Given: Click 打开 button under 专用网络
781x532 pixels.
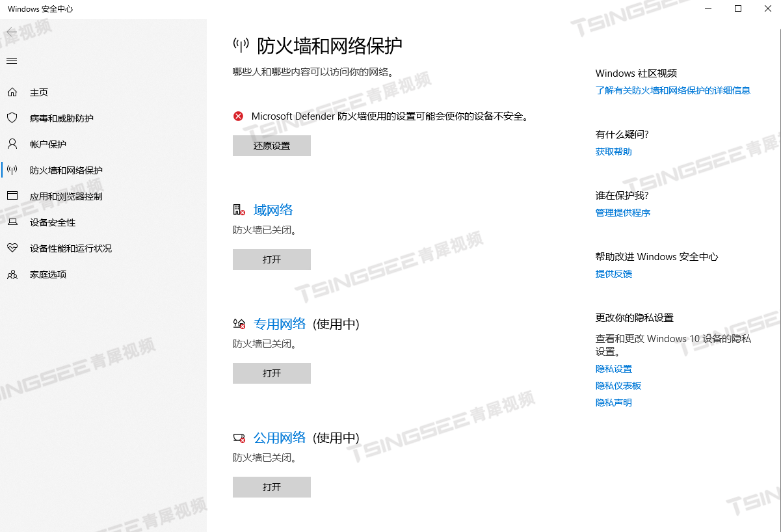Looking at the screenshot, I should click(x=272, y=373).
